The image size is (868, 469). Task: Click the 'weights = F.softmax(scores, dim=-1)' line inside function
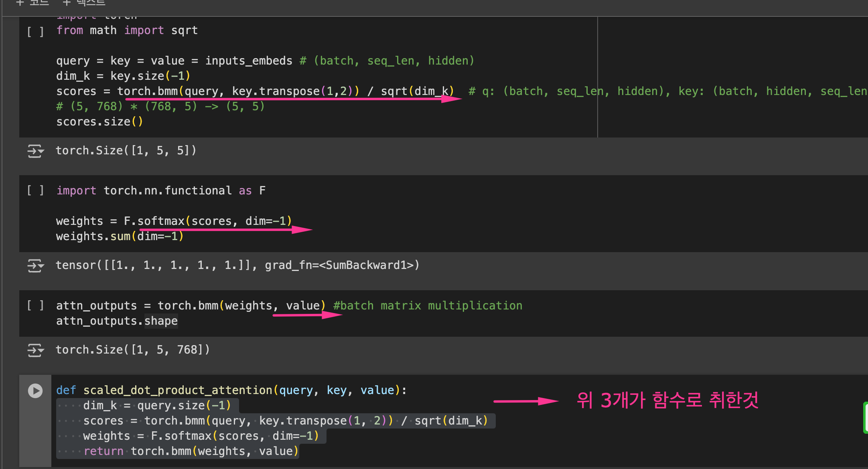201,436
